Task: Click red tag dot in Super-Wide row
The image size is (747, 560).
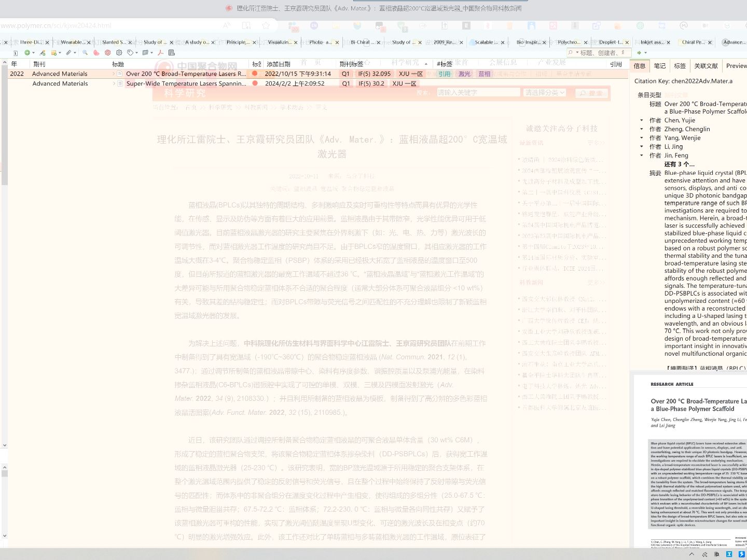Action: 255,83
